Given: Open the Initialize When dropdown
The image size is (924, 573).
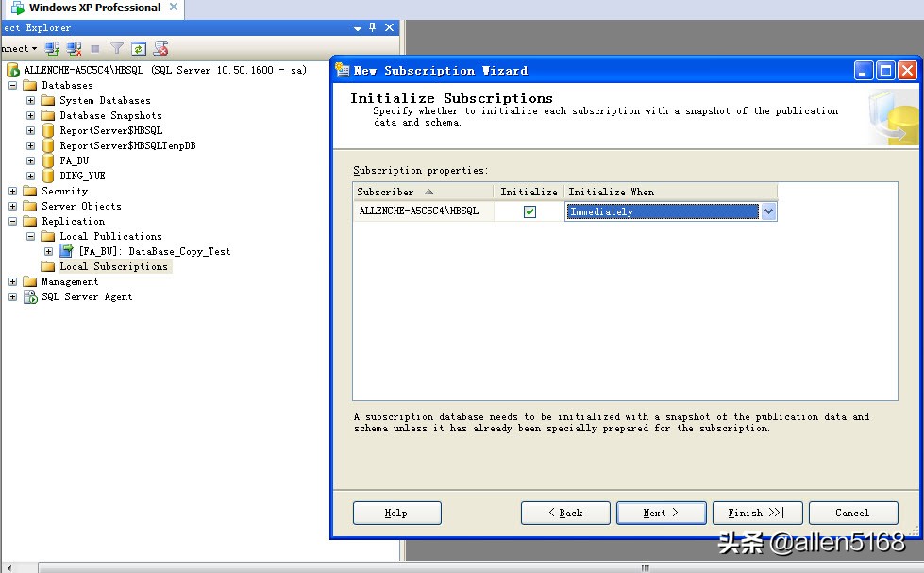Looking at the screenshot, I should pos(767,211).
